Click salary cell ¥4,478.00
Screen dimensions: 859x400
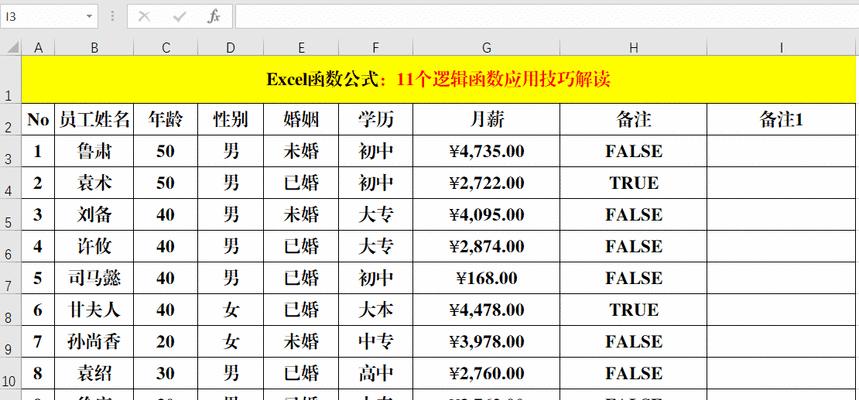point(486,310)
